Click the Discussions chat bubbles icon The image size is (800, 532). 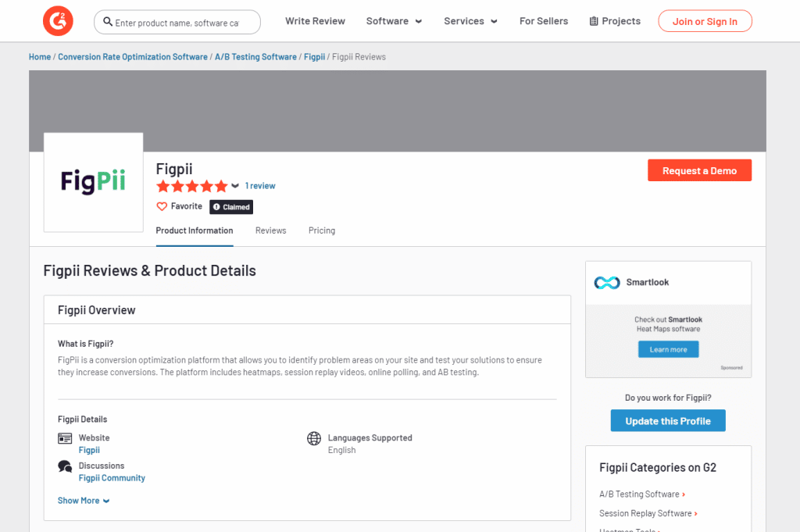65,466
